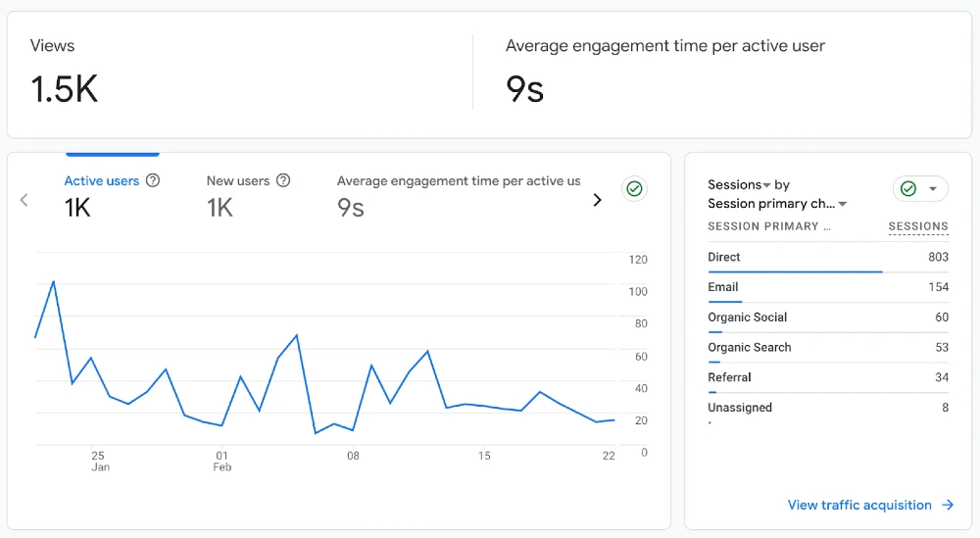The height and width of the screenshot is (538, 980).
Task: Sort by SESSIONS column header
Action: 918,226
